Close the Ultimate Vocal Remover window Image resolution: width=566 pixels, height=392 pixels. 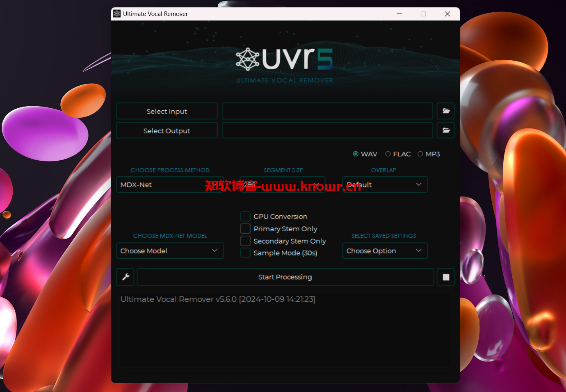tap(447, 14)
